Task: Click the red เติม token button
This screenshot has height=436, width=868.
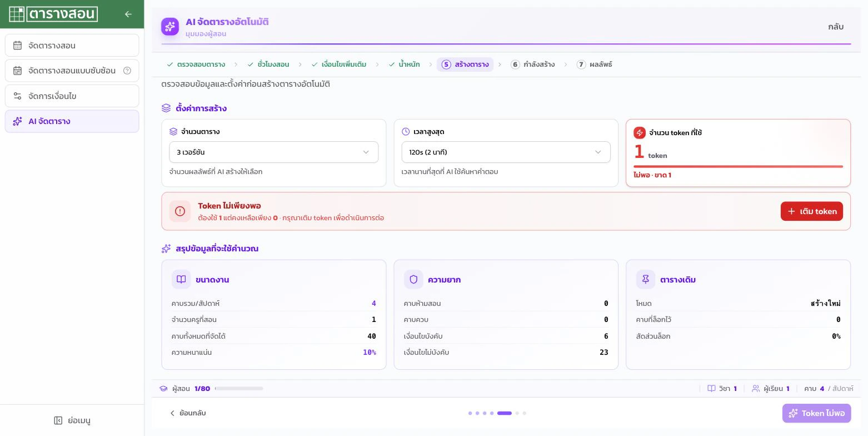Action: tap(812, 211)
